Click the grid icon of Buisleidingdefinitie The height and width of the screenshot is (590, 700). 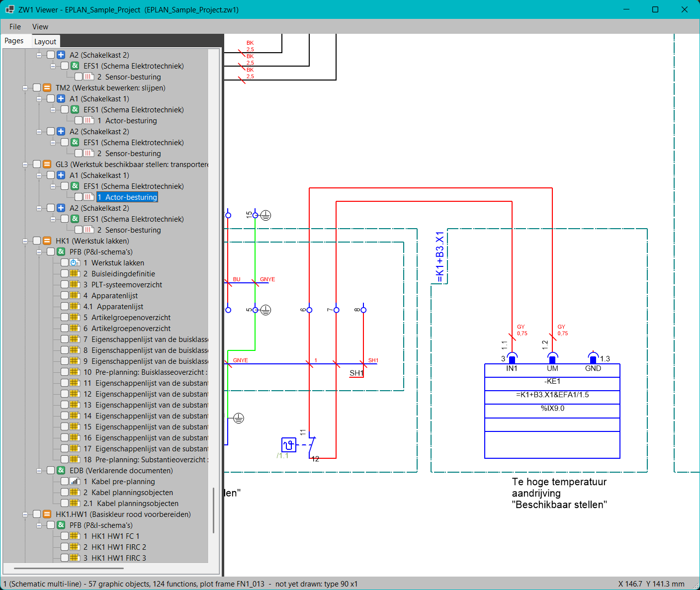click(75, 274)
